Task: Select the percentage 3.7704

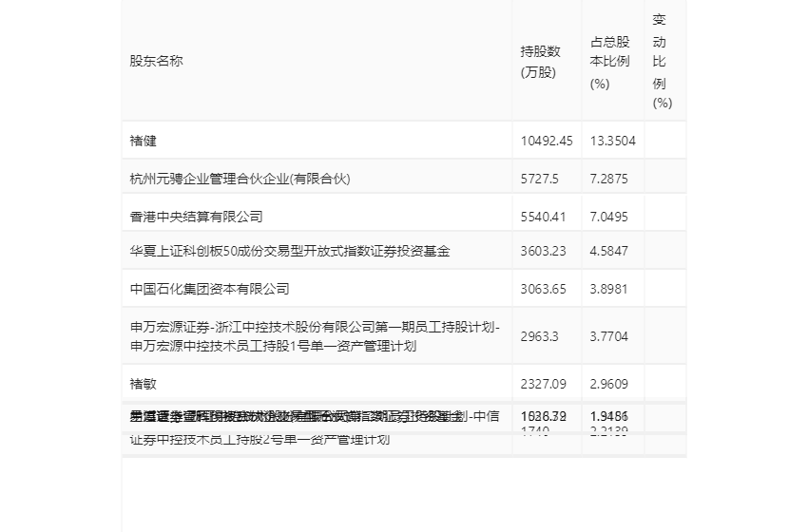Action: pyautogui.click(x=608, y=336)
